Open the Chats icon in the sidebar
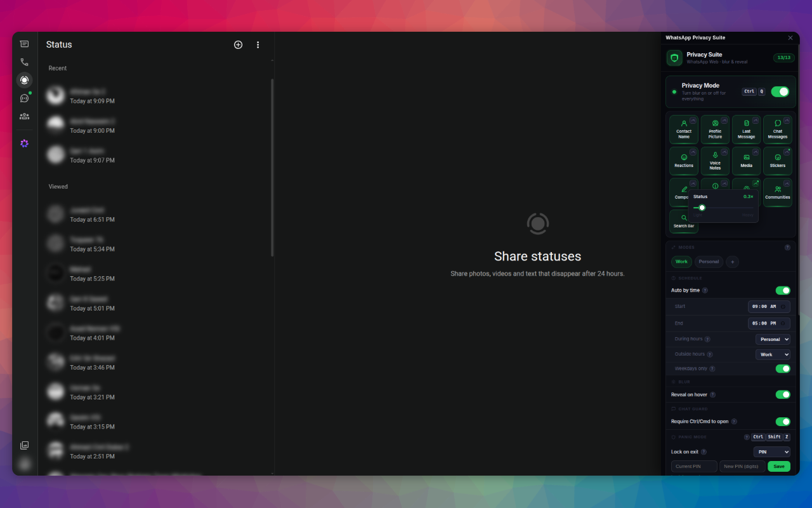Viewport: 812px width, 508px height. pos(24,44)
